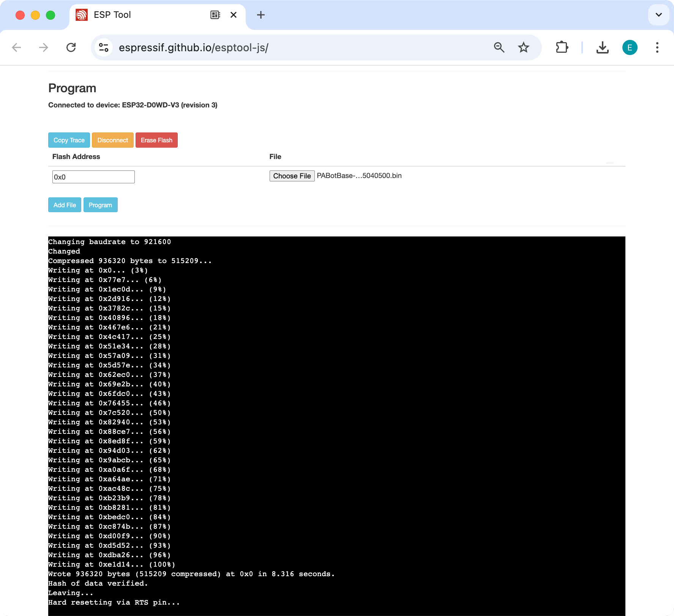Click the browser forward arrow
The height and width of the screenshot is (616, 674).
(x=44, y=47)
